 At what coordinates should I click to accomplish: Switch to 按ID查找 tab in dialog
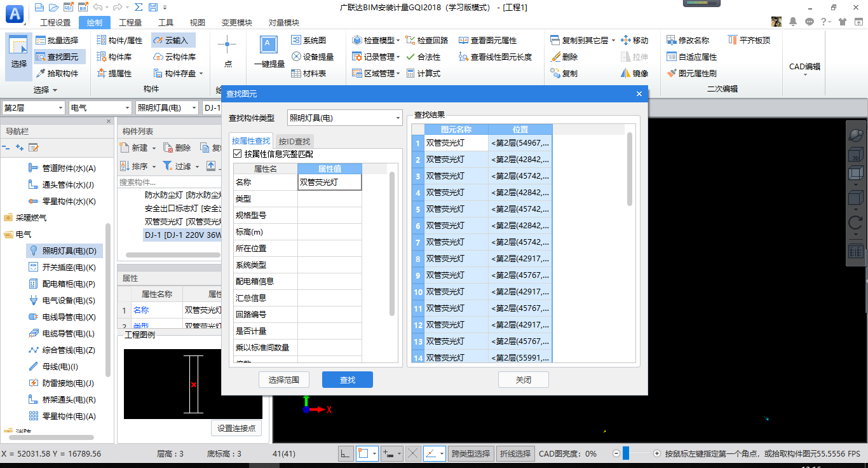pyautogui.click(x=294, y=141)
